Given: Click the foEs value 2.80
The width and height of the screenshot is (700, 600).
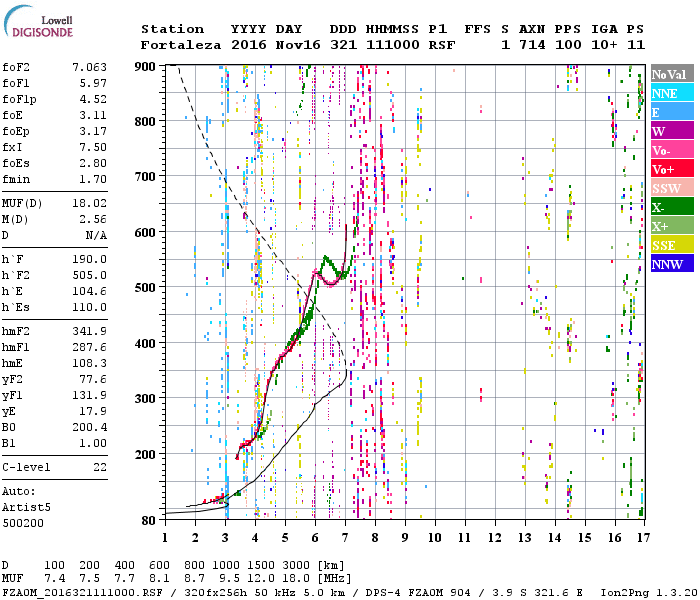Looking at the screenshot, I should (x=93, y=163).
